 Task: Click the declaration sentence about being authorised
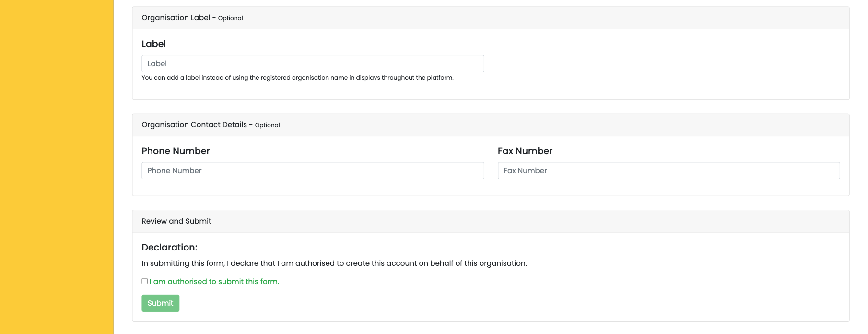pos(334,263)
